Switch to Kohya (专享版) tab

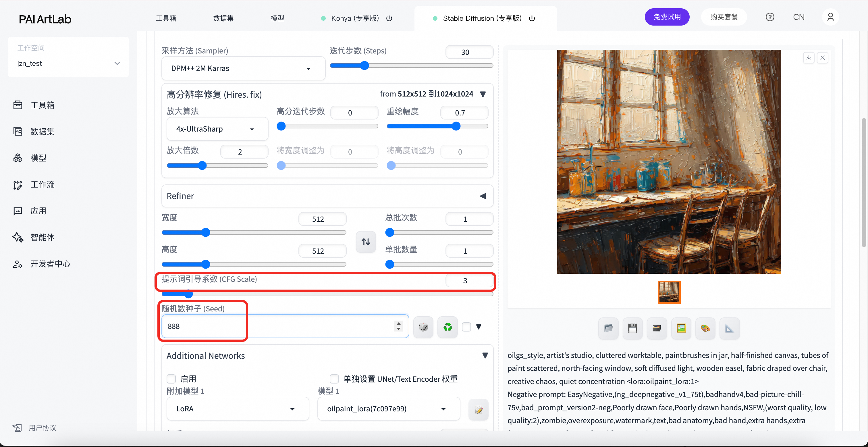tap(355, 18)
